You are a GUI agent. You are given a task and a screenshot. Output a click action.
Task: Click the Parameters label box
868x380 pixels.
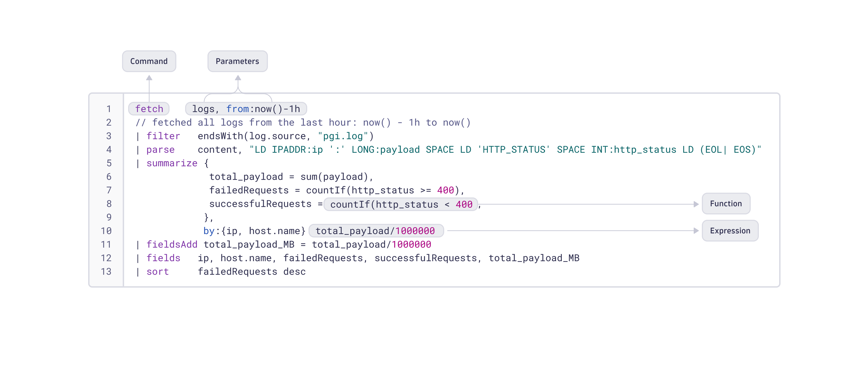[x=238, y=61]
